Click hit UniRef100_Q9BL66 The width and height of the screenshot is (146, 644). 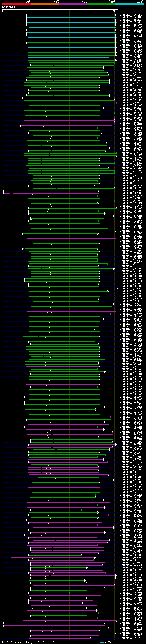coord(131,469)
